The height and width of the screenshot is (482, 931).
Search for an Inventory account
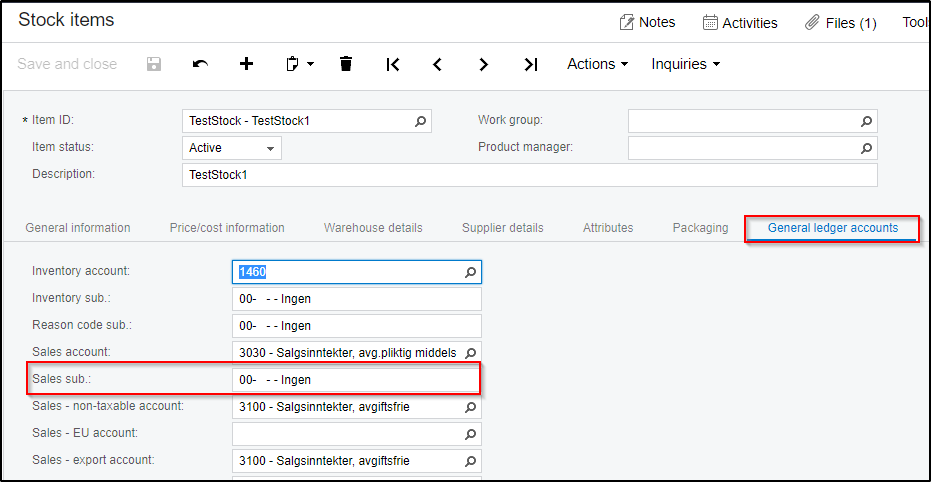[470, 272]
